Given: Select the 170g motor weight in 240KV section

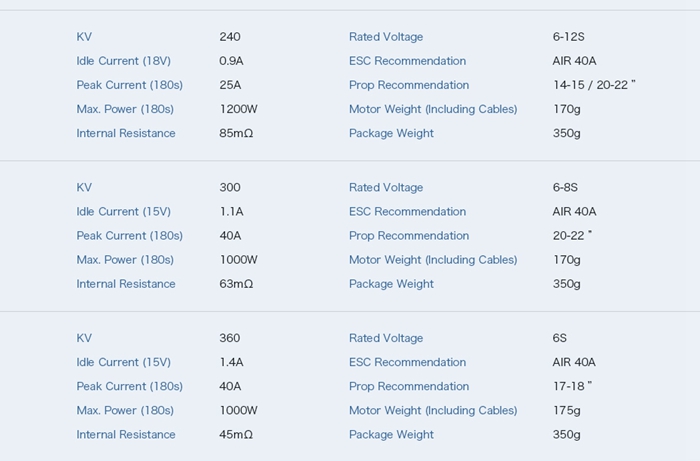Looking at the screenshot, I should pos(567,109).
